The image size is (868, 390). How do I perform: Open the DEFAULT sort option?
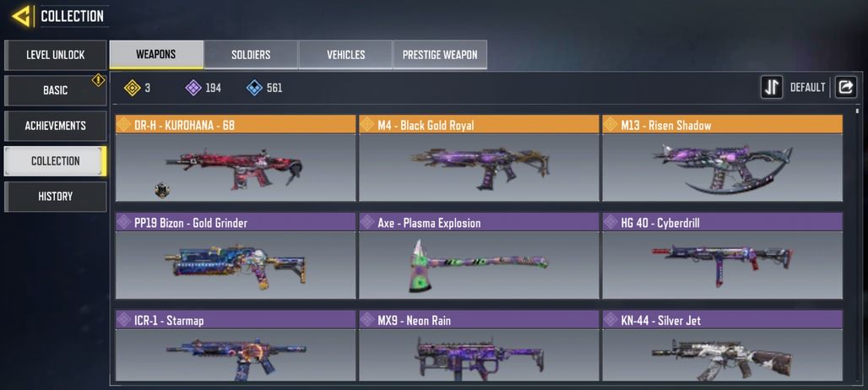click(807, 88)
